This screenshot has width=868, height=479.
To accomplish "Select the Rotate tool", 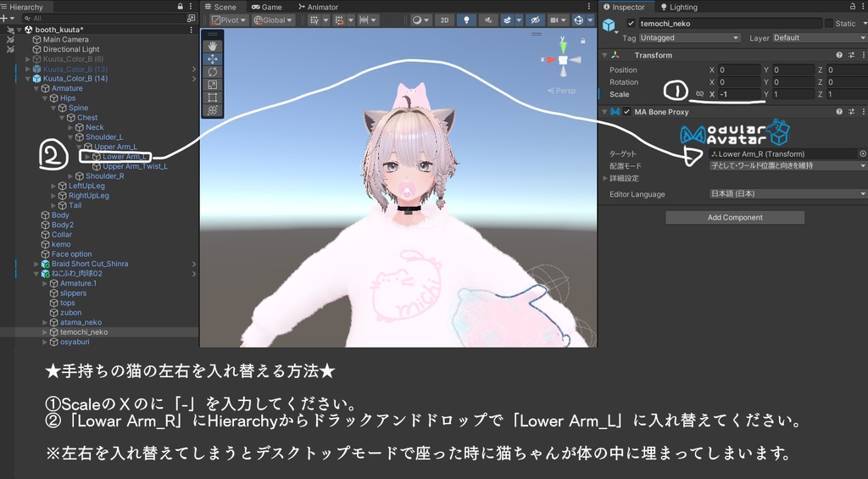I will click(213, 72).
